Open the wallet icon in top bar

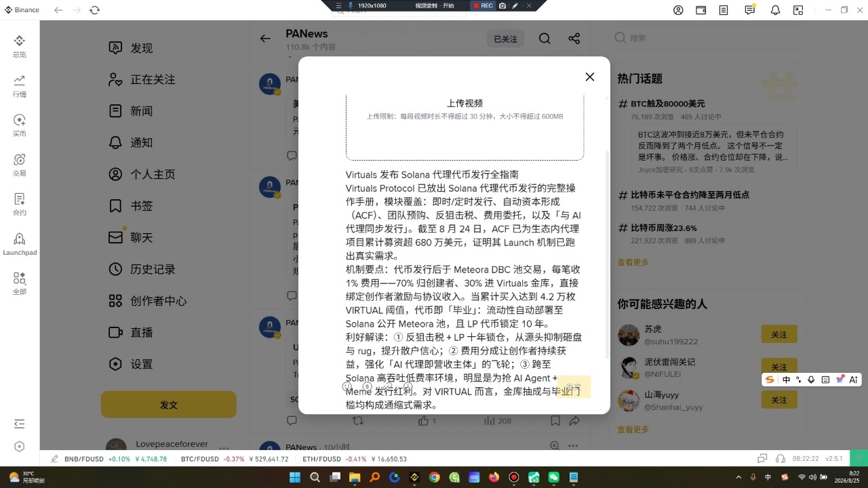point(701,10)
